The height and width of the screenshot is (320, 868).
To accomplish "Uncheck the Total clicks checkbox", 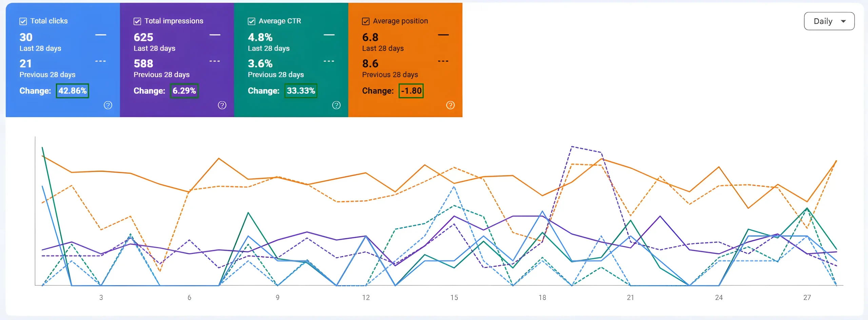I will pyautogui.click(x=23, y=21).
